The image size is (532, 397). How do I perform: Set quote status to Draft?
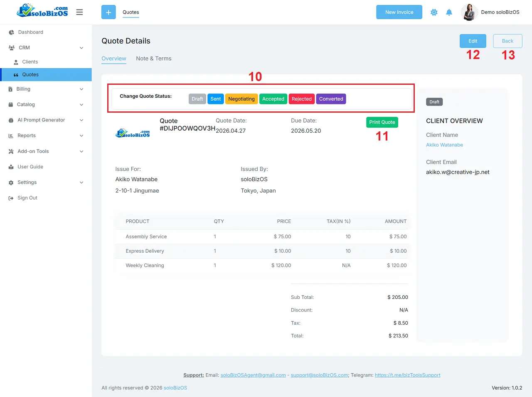coord(197,99)
